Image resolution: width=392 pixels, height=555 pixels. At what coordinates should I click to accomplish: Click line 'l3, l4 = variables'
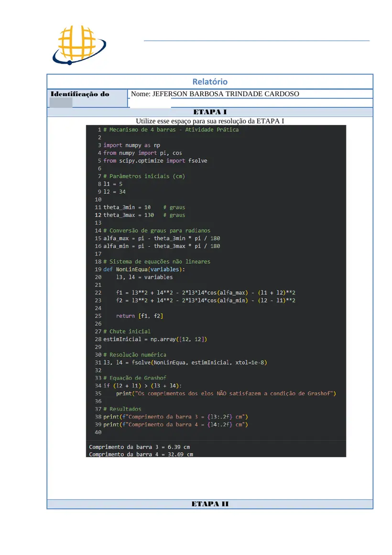tap(144, 277)
